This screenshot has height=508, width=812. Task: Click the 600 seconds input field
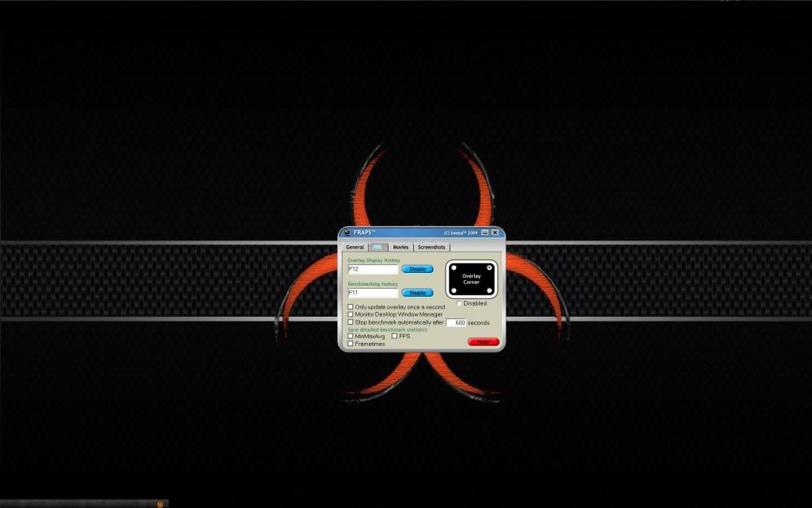click(456, 322)
